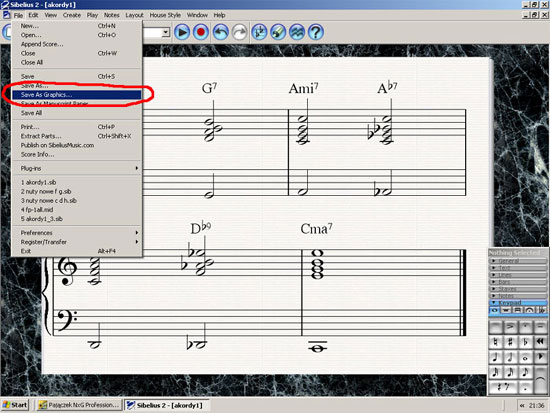Expand the Bars properties section
This screenshot has height=413, width=550.
tap(518, 282)
